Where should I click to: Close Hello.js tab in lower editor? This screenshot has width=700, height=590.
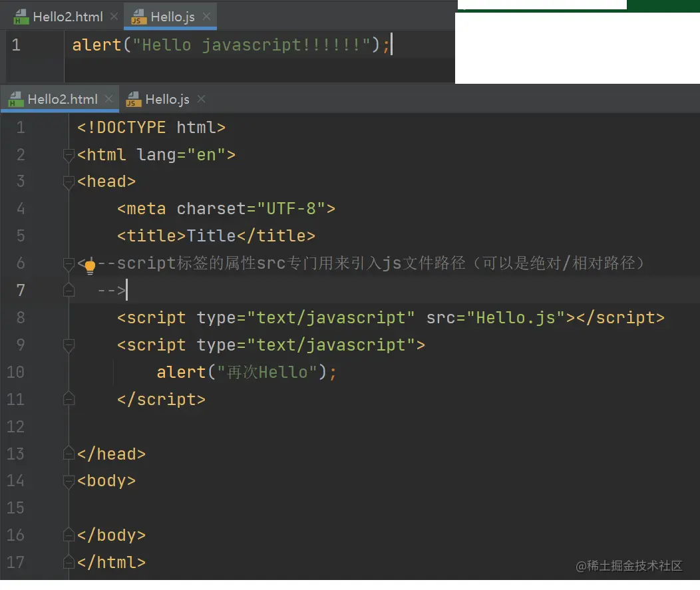(202, 98)
